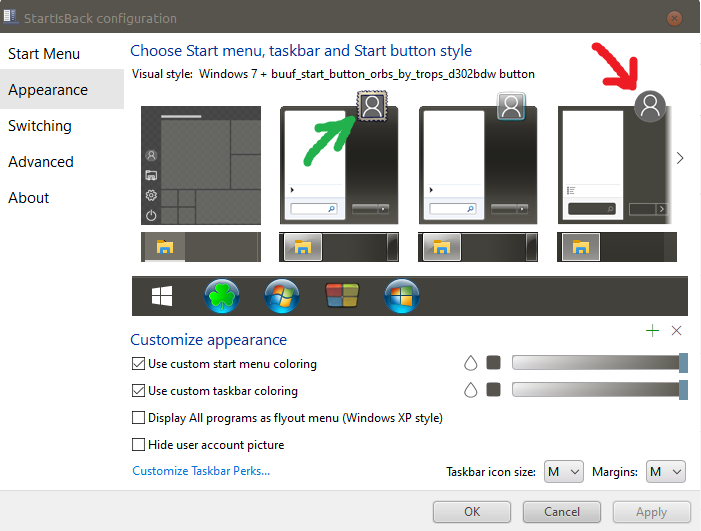Image resolution: width=701 pixels, height=531 pixels.
Task: Show more visual styles with right chevron
Action: pyautogui.click(x=680, y=158)
